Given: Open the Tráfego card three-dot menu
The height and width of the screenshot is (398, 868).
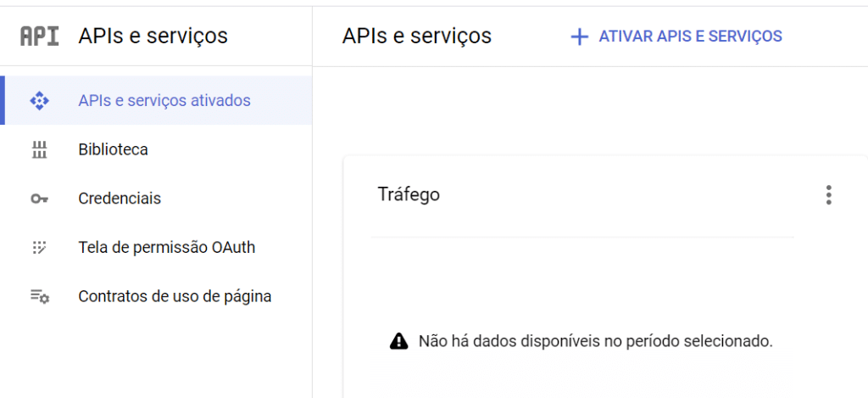Looking at the screenshot, I should pos(828,195).
